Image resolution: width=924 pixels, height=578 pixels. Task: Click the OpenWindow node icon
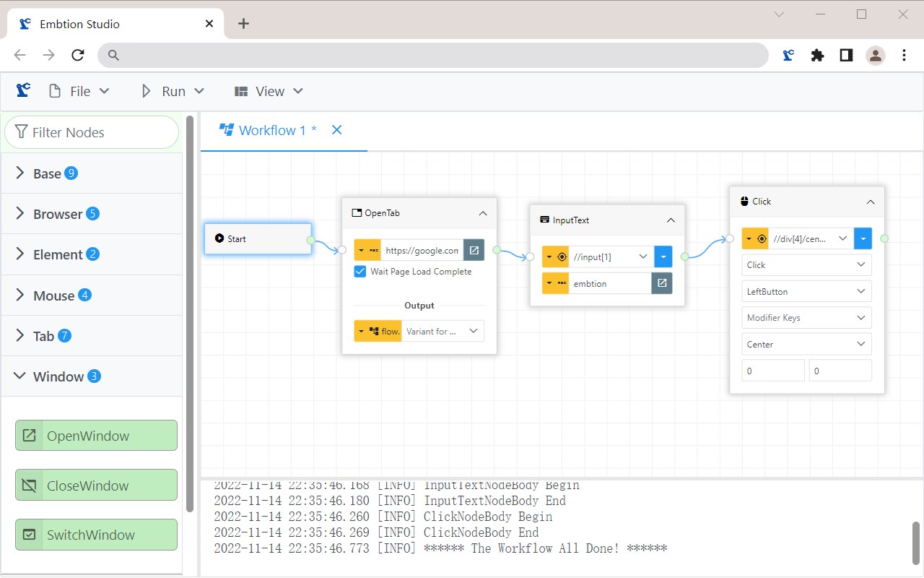pos(30,436)
